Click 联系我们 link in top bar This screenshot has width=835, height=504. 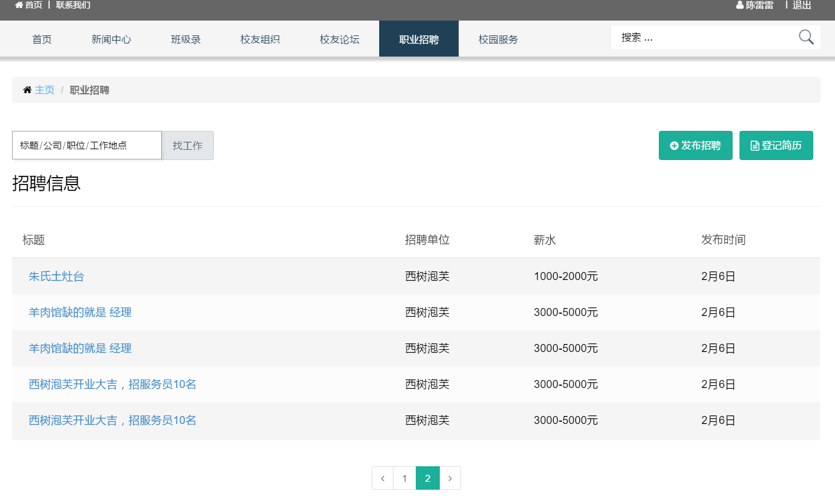click(x=73, y=5)
